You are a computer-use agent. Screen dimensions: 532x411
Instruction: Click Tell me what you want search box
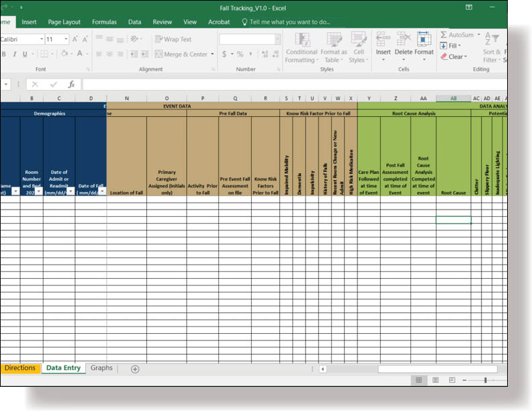coord(285,22)
